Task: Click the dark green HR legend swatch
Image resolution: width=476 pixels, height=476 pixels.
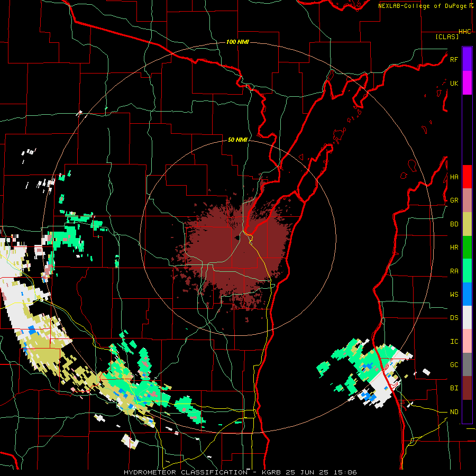Action: (x=467, y=247)
